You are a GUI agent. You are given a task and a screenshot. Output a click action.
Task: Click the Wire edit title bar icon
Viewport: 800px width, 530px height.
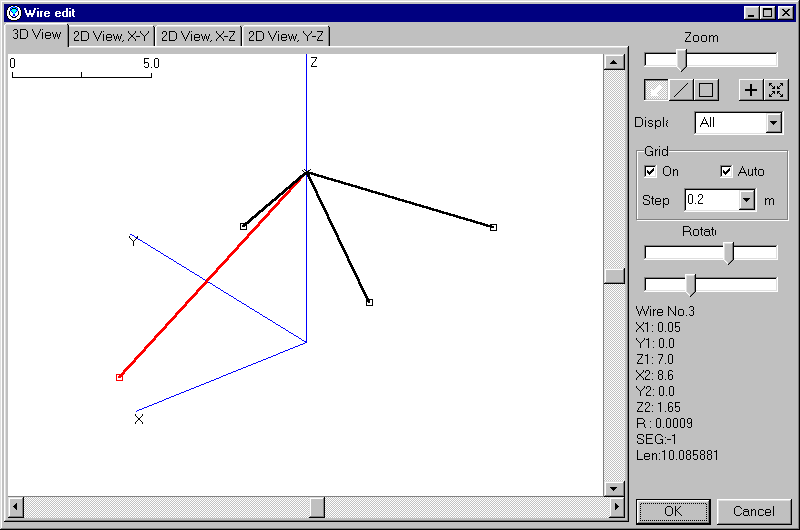point(13,13)
